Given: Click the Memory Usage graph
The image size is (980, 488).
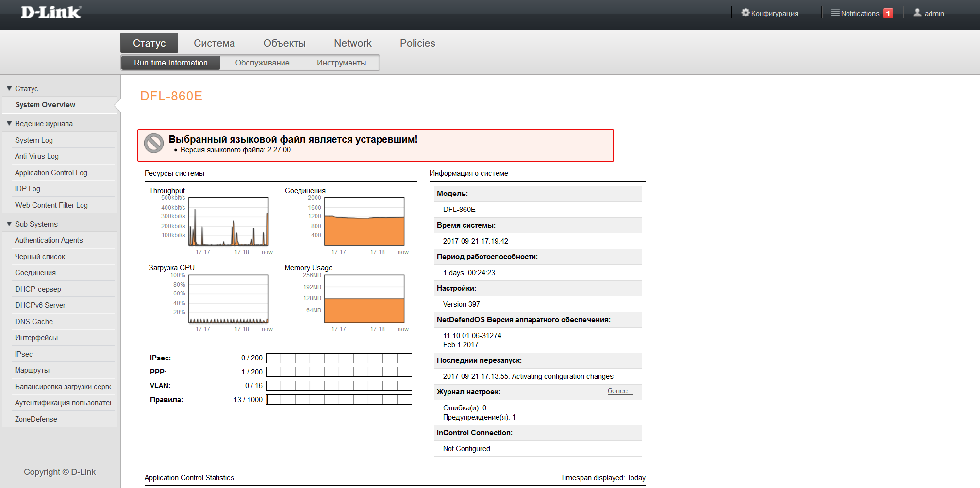Looking at the screenshot, I should click(x=364, y=299).
